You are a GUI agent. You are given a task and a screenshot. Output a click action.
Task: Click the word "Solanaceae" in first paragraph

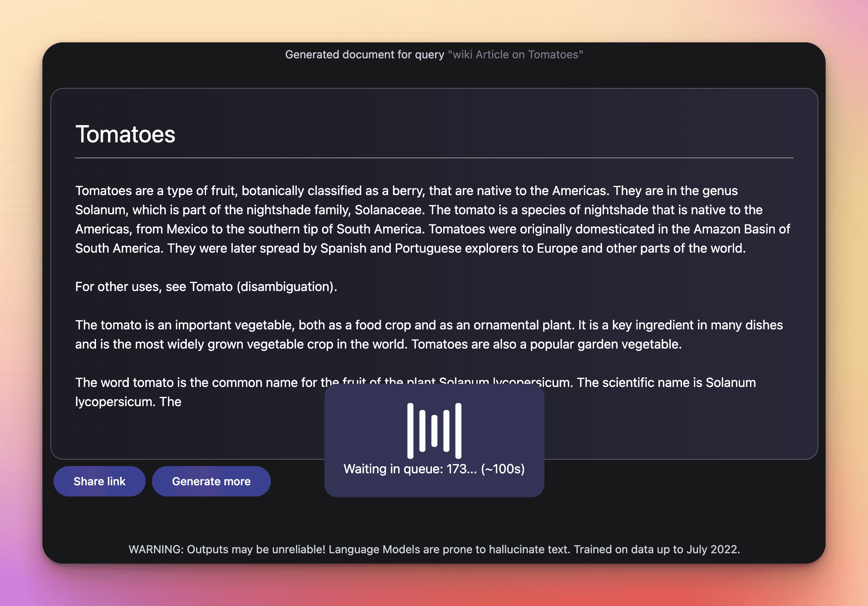[389, 210]
